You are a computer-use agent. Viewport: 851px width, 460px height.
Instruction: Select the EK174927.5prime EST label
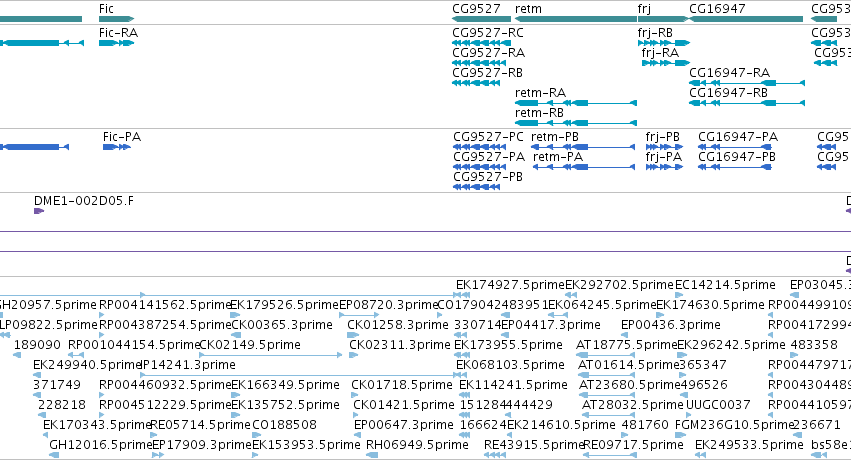pos(510,285)
